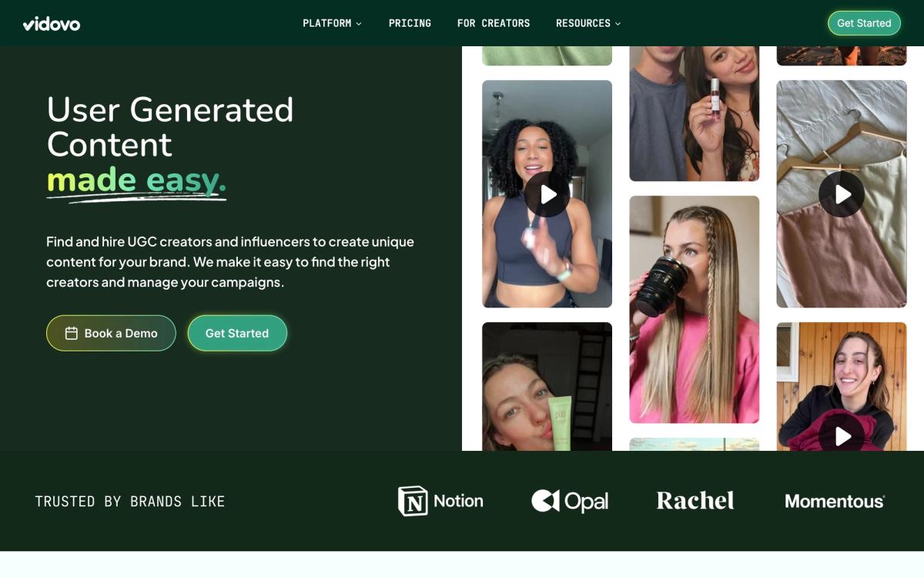Play the clothes-on-hanger video
The height and width of the screenshot is (578, 924).
(842, 194)
